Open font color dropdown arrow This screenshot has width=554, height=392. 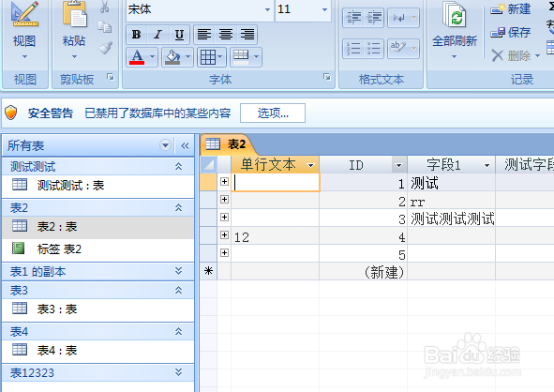[x=152, y=56]
